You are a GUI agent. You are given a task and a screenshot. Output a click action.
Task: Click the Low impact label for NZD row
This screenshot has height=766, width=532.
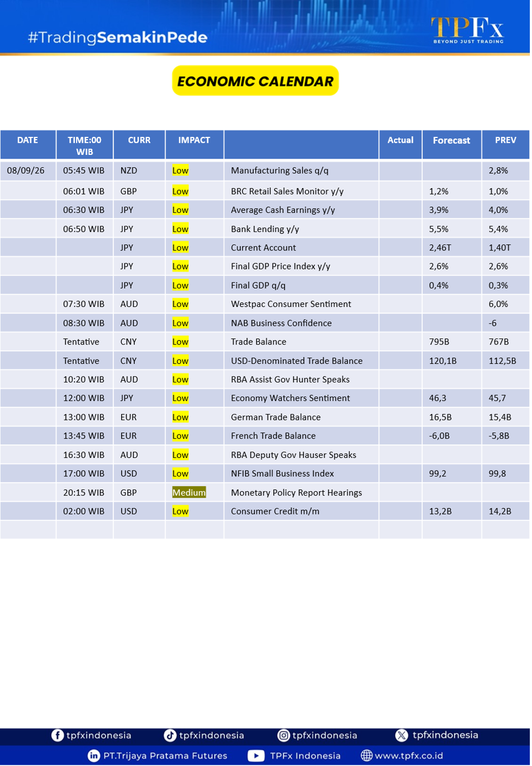click(180, 171)
